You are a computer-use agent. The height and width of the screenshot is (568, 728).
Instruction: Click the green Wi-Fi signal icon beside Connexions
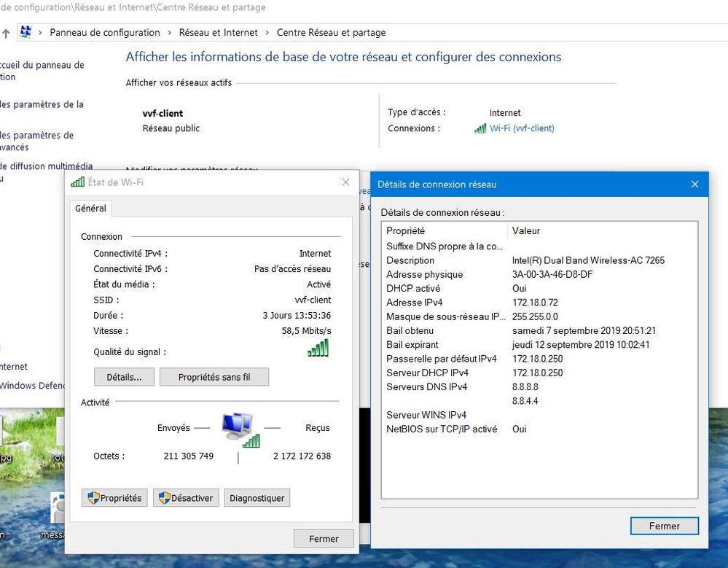tap(480, 128)
